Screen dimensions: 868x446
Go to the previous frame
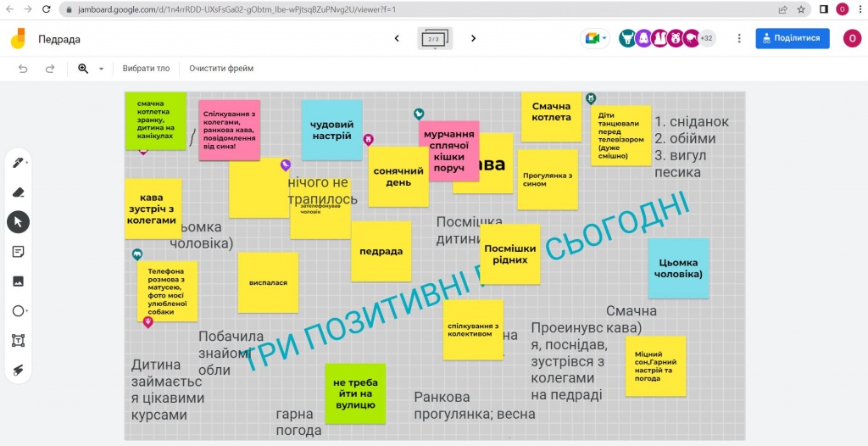(397, 38)
